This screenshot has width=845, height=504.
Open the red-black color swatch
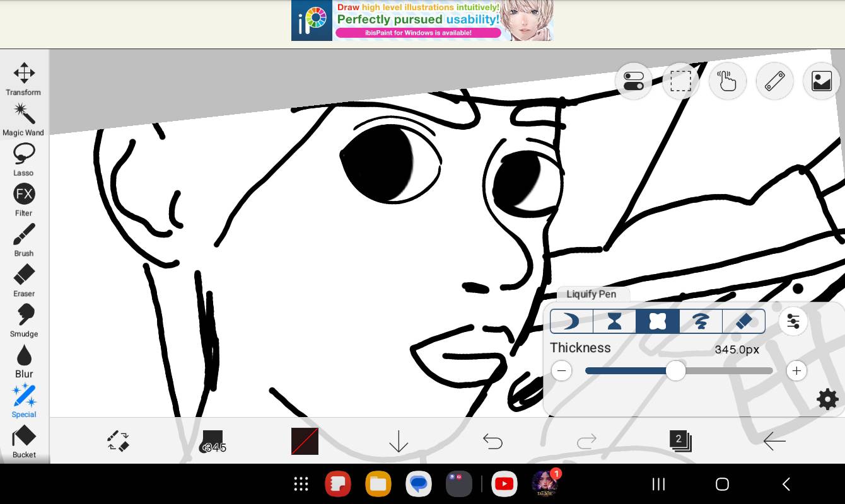point(305,441)
